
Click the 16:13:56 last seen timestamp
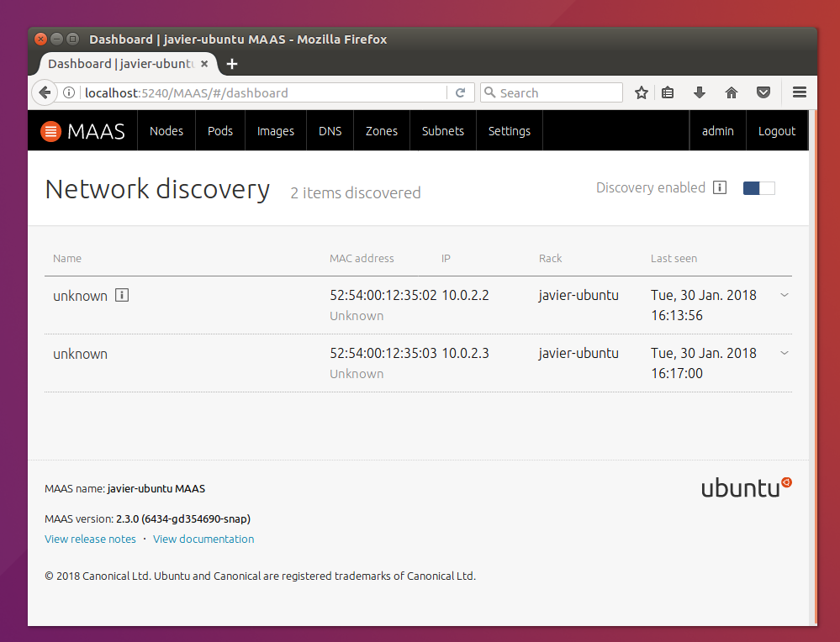(677, 315)
